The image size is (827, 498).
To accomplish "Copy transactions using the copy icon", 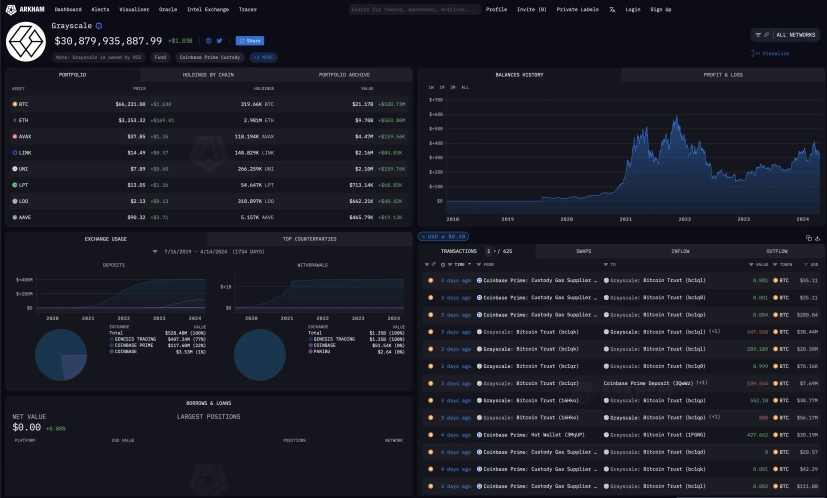I will (811, 237).
